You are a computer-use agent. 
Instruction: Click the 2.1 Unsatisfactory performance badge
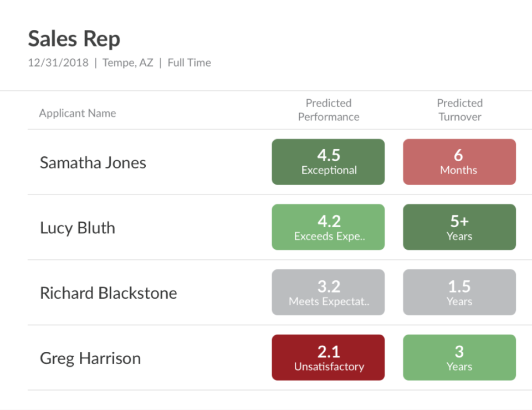tap(328, 357)
